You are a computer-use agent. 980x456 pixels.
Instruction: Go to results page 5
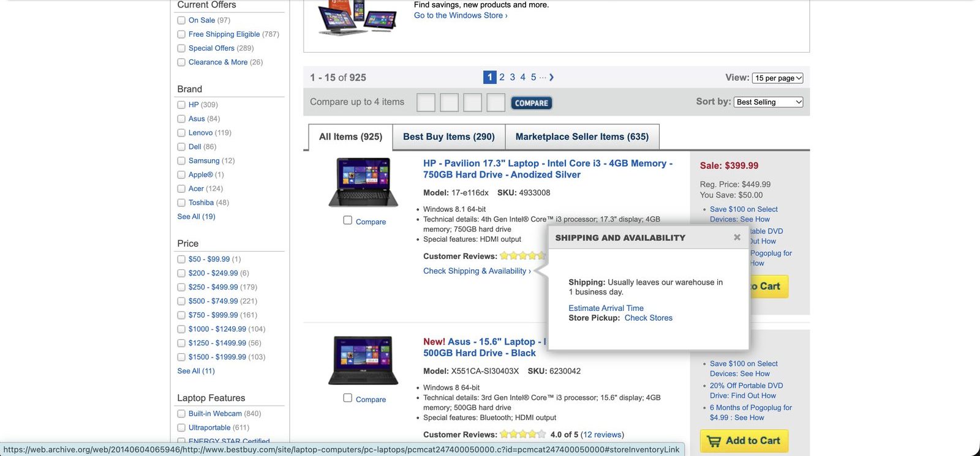(533, 77)
